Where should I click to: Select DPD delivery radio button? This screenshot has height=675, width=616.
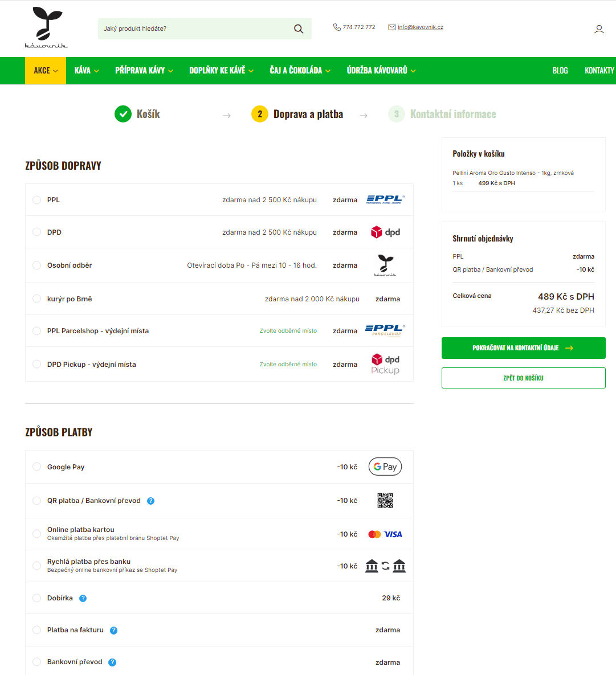tap(37, 232)
